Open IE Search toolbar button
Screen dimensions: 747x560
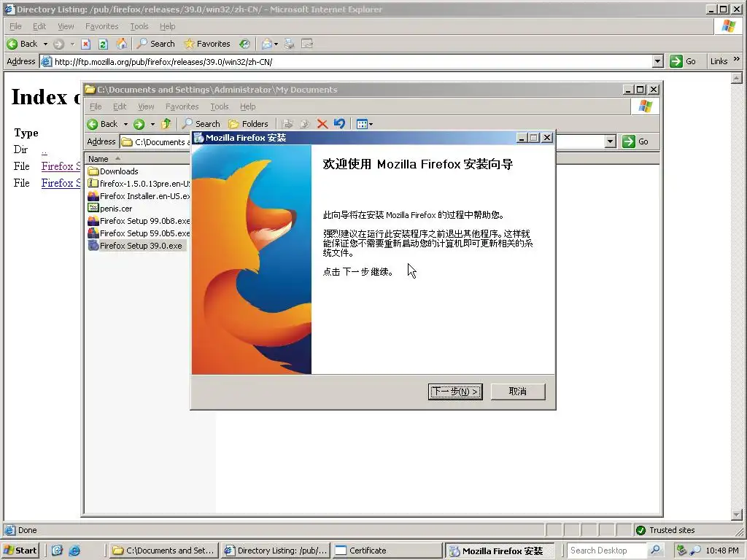pos(156,44)
